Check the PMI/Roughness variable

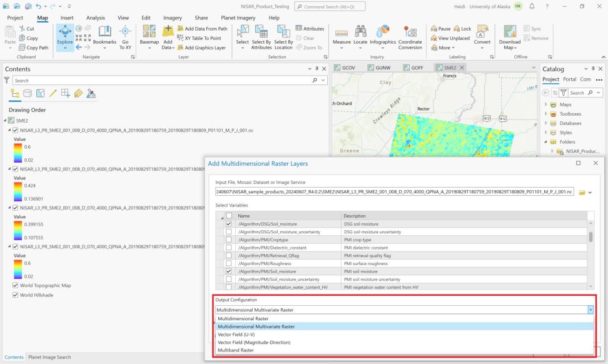coord(229,263)
